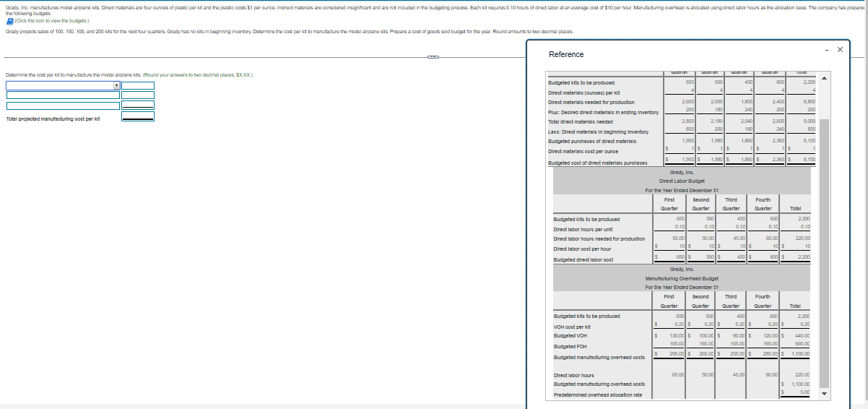
Task: Click 'Direct materials cost per ounce' row label
Action: click(585, 151)
